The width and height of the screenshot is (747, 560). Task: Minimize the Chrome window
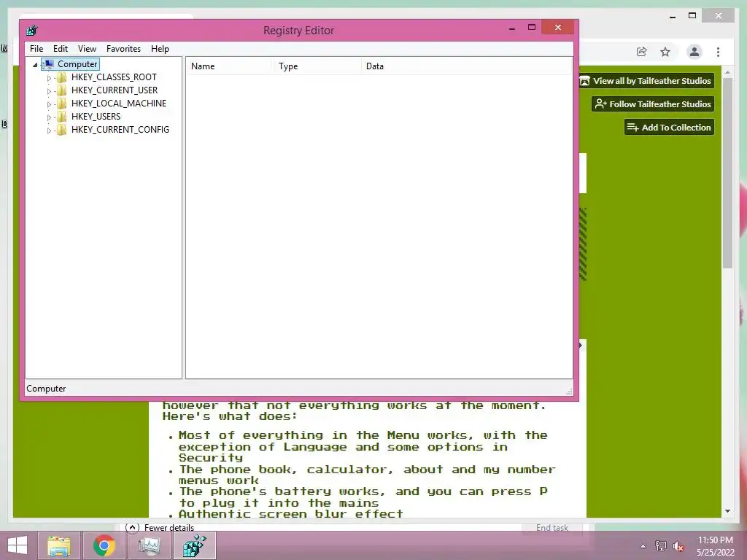tap(672, 16)
